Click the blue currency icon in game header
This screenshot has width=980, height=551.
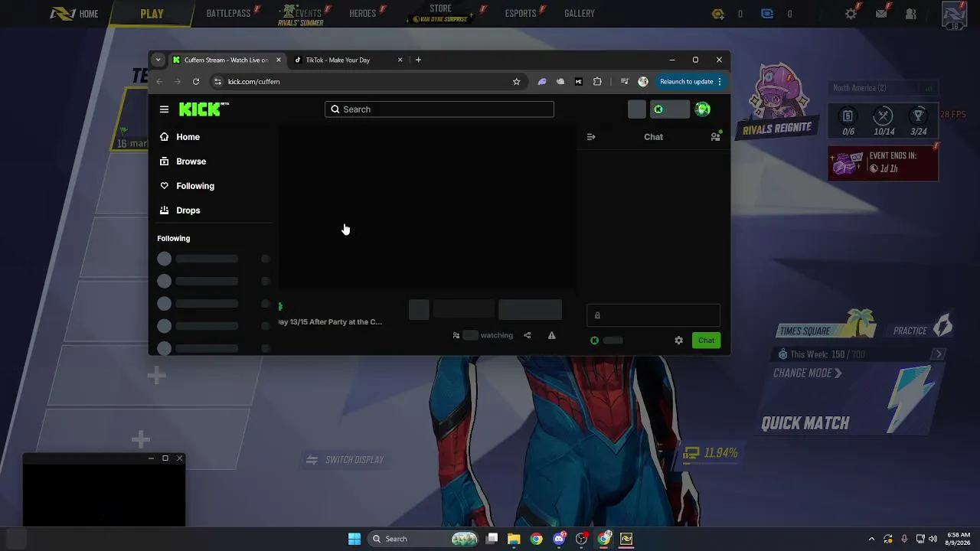[x=767, y=14]
